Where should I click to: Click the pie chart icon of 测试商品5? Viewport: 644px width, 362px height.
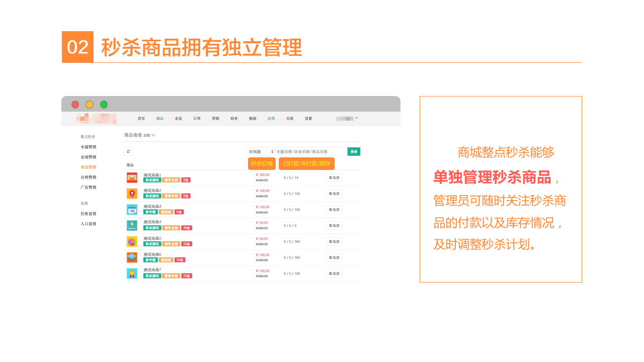(x=132, y=242)
